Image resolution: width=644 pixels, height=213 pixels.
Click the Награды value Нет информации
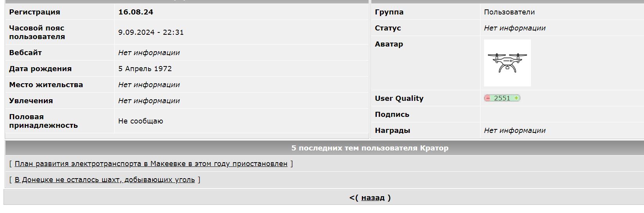[x=514, y=131]
